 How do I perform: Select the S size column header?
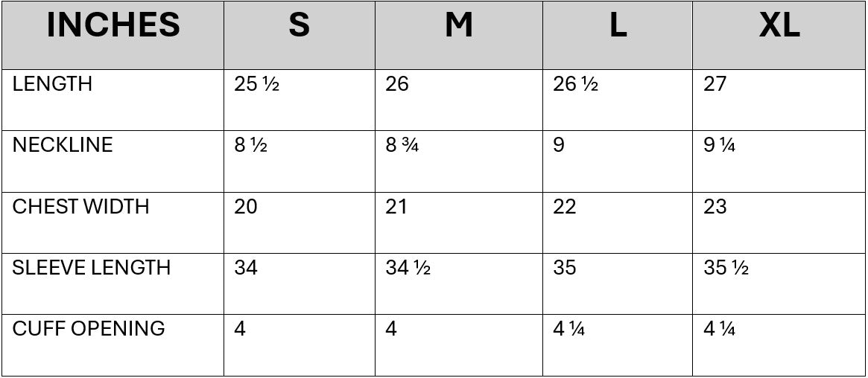click(x=299, y=27)
